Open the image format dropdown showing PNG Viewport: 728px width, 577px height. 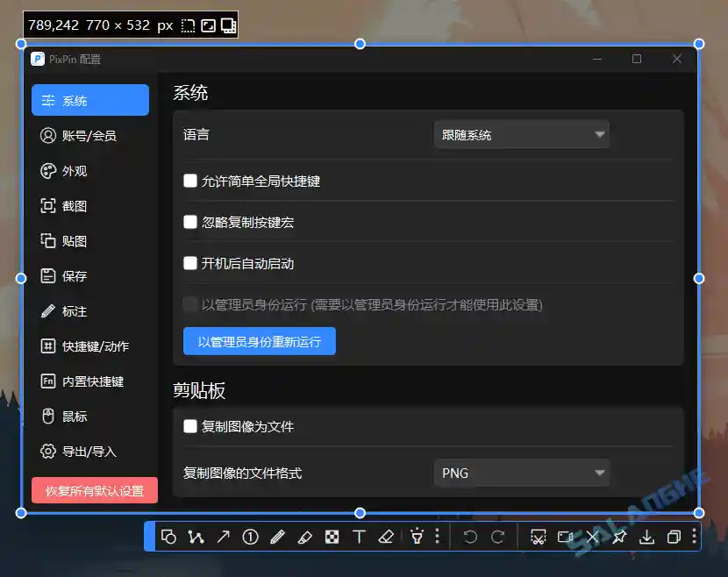521,473
